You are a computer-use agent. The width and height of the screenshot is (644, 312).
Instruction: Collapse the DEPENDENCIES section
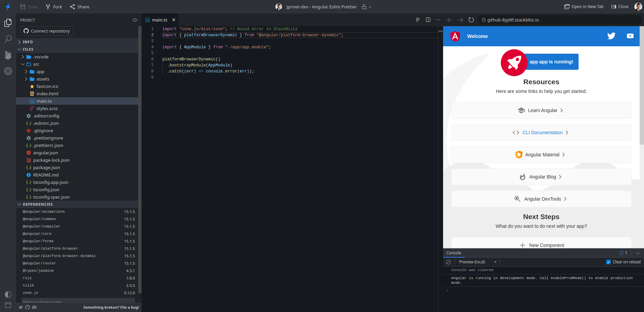click(77, 204)
